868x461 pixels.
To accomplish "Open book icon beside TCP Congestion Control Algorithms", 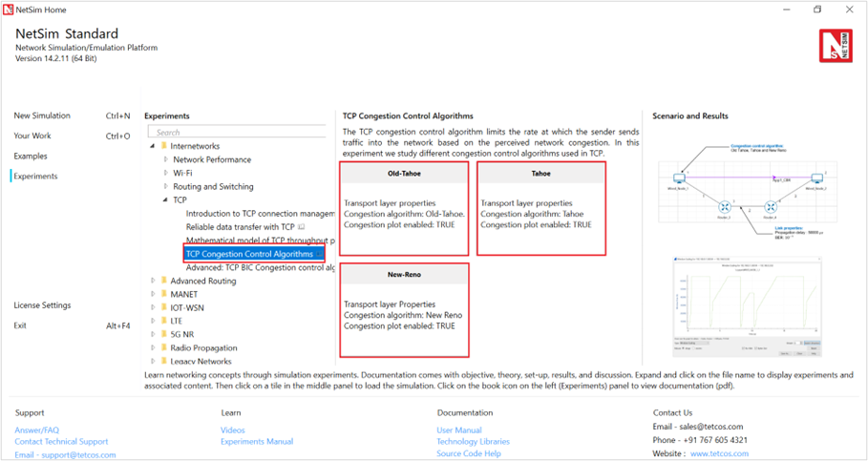I will [319, 254].
